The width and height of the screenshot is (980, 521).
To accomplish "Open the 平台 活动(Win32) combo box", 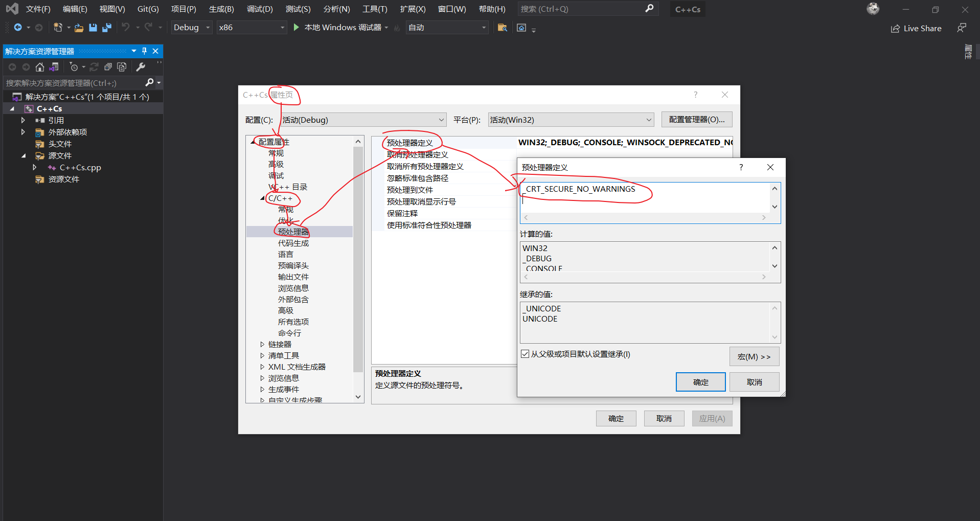I will pyautogui.click(x=571, y=120).
